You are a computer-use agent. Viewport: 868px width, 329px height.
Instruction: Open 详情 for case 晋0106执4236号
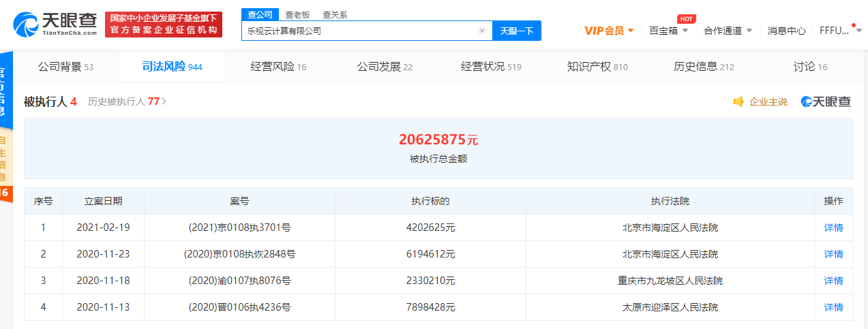click(833, 307)
